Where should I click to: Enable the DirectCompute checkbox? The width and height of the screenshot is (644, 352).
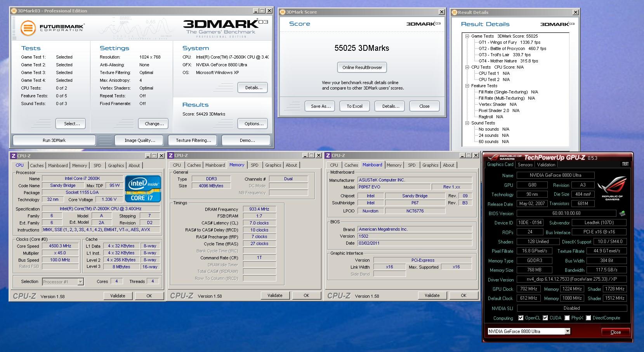pyautogui.click(x=588, y=318)
